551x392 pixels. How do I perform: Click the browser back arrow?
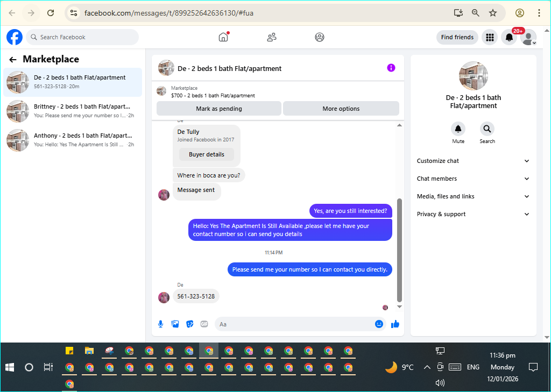(12, 13)
